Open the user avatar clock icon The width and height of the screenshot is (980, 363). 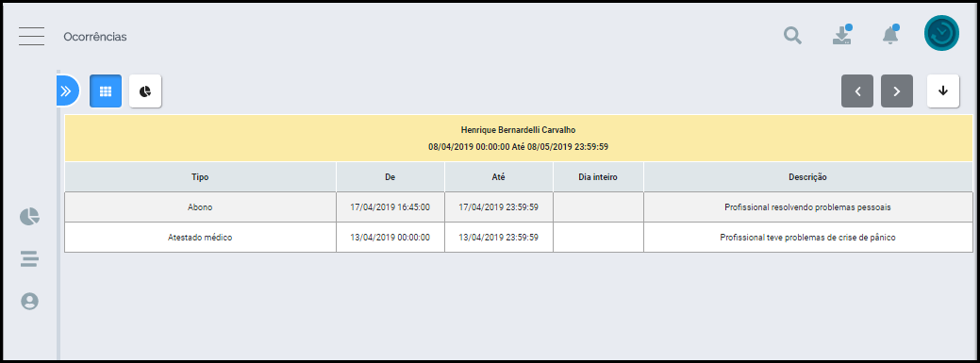click(941, 33)
